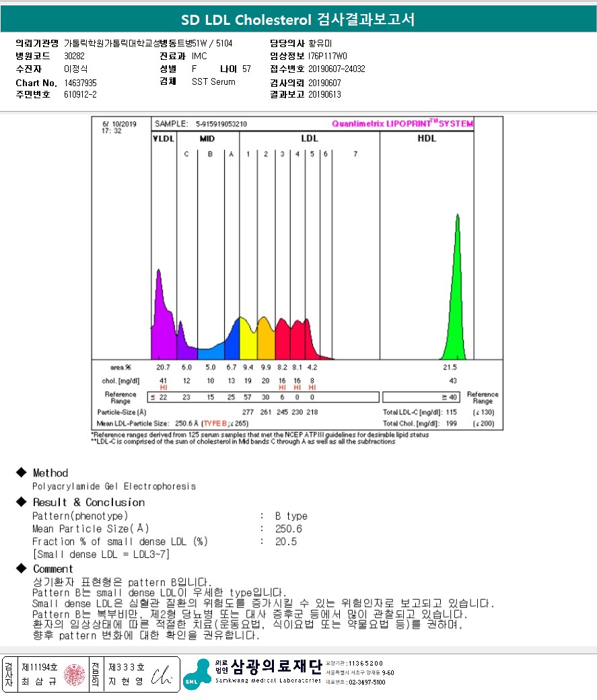The height and width of the screenshot is (700, 597).
Task: Click specialist name 지현영
Action: click(x=126, y=681)
